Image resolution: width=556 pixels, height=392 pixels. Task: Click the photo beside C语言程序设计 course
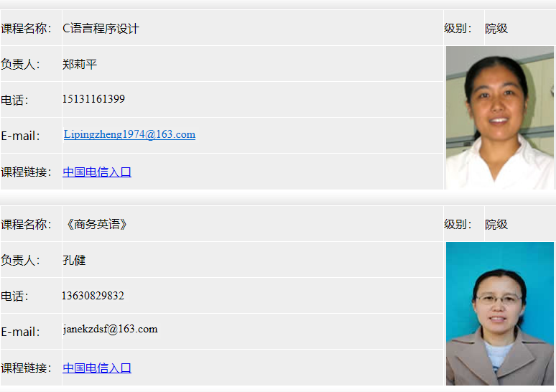[x=500, y=118]
